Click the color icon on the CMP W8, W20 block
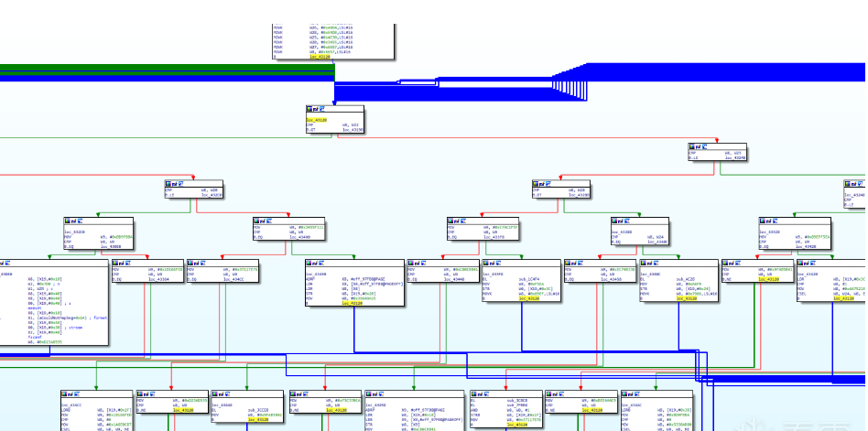Screen dimensions: 868x431 pyautogui.click(x=168, y=183)
